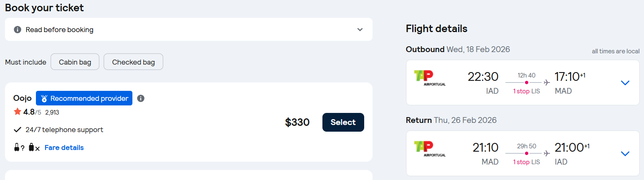Click the checked bag not included icon
The width and height of the screenshot is (644, 180).
pos(34,147)
